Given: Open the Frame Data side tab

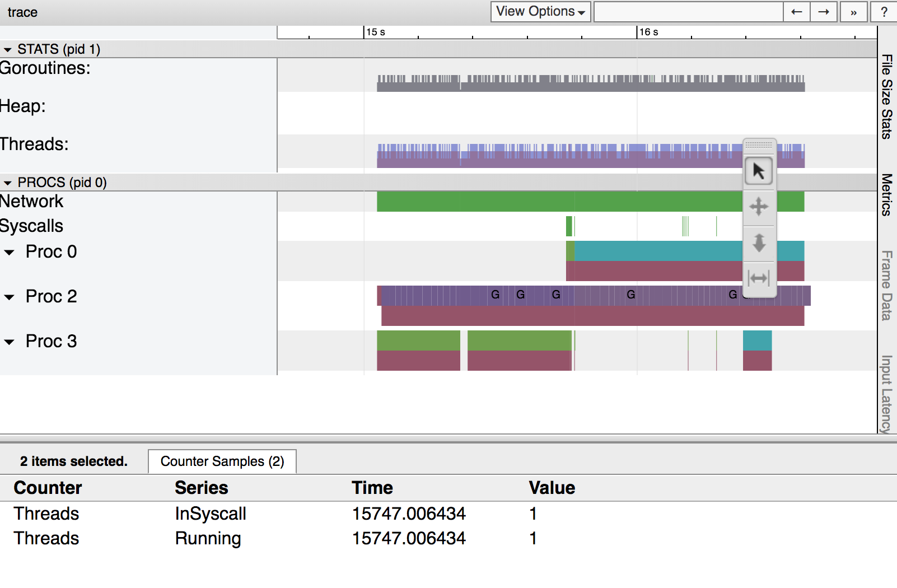Looking at the screenshot, I should point(887,286).
